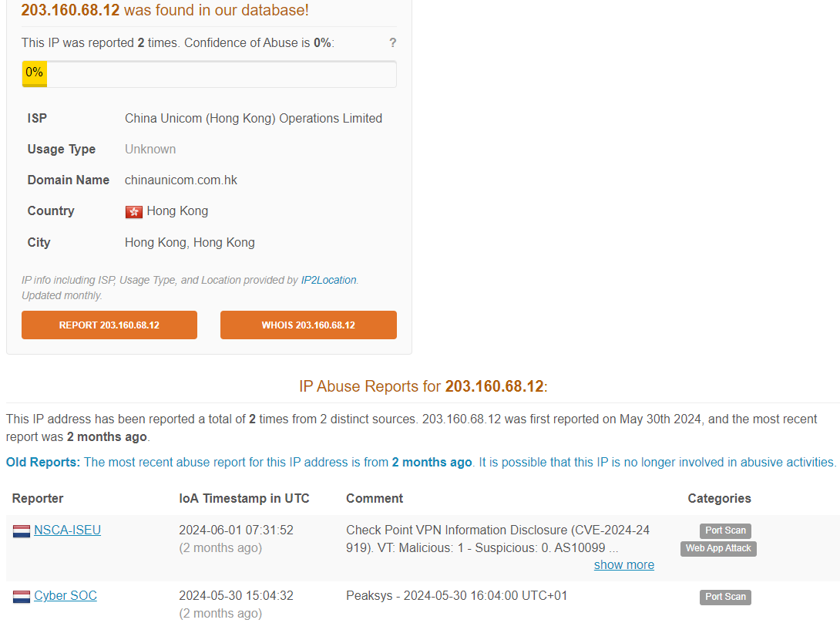The height and width of the screenshot is (623, 840).
Task: Click Port Scan tag in Cyber SOC row
Action: (725, 597)
